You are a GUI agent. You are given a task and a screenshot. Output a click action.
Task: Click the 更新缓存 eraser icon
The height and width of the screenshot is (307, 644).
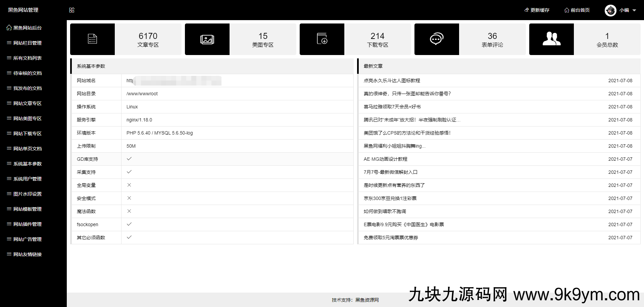click(527, 10)
